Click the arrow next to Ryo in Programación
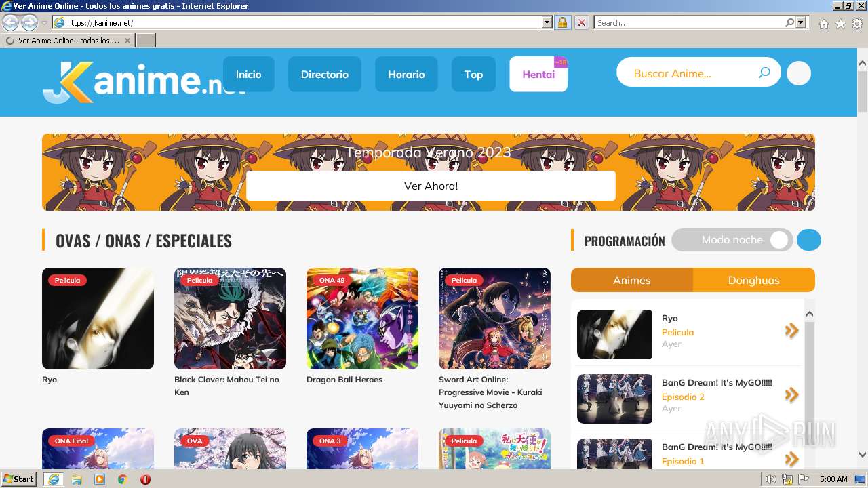Image resolution: width=868 pixels, height=488 pixels. [x=791, y=331]
